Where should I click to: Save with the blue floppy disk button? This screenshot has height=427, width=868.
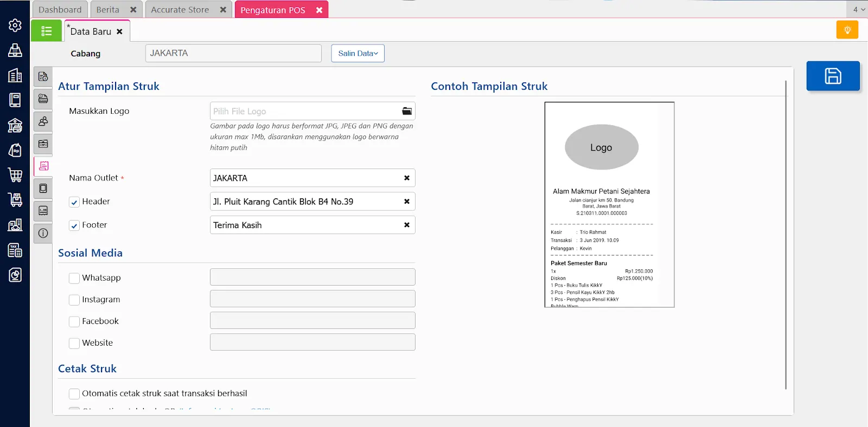tap(833, 76)
